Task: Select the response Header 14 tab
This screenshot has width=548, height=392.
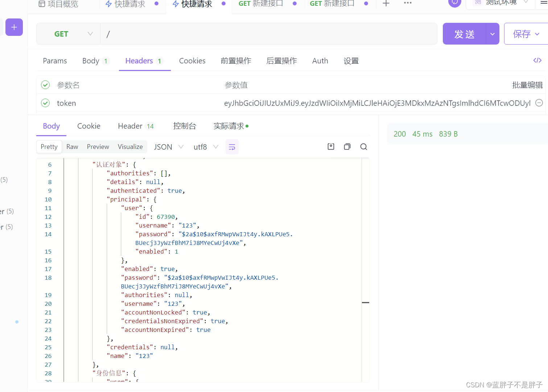Action: [x=136, y=126]
